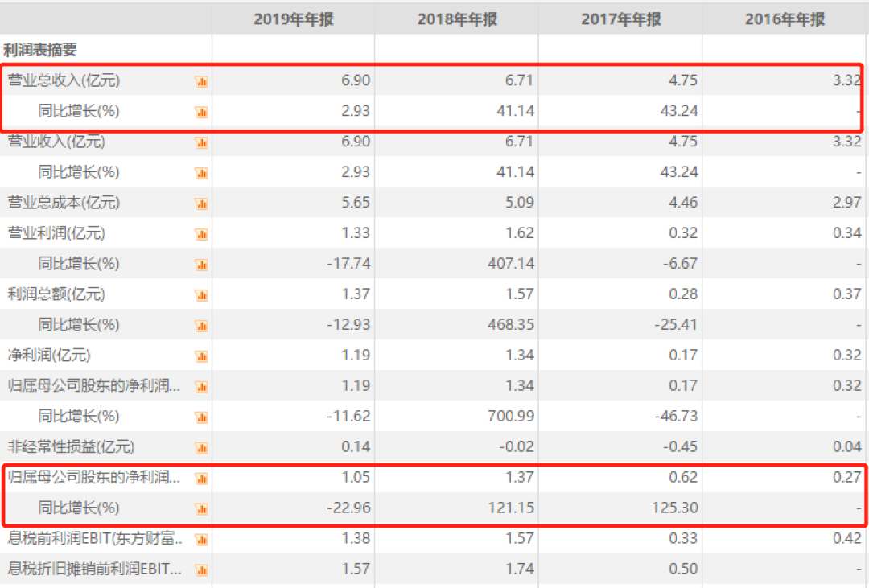
Task: Open chart icon for 营业收入(亿元) row
Action: pyautogui.click(x=201, y=143)
